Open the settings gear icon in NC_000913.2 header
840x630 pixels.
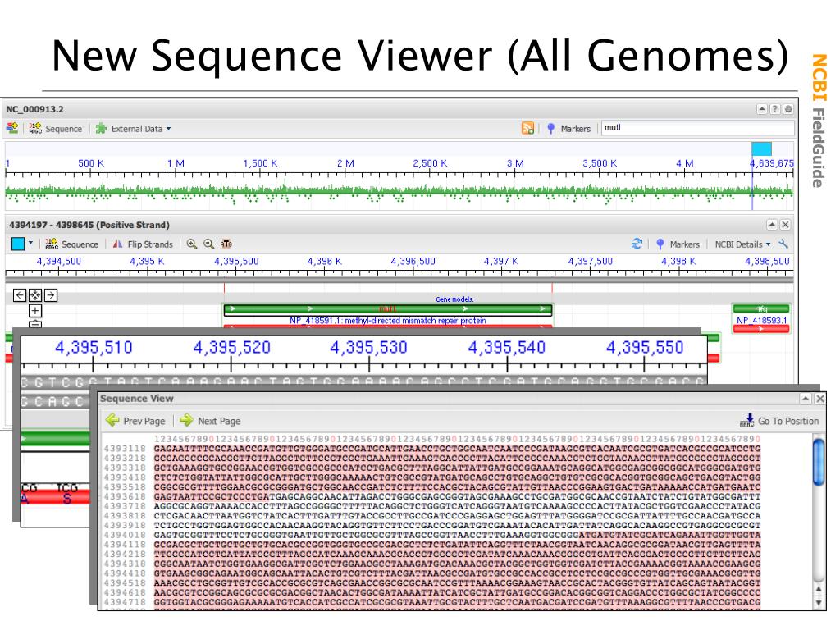point(788,109)
